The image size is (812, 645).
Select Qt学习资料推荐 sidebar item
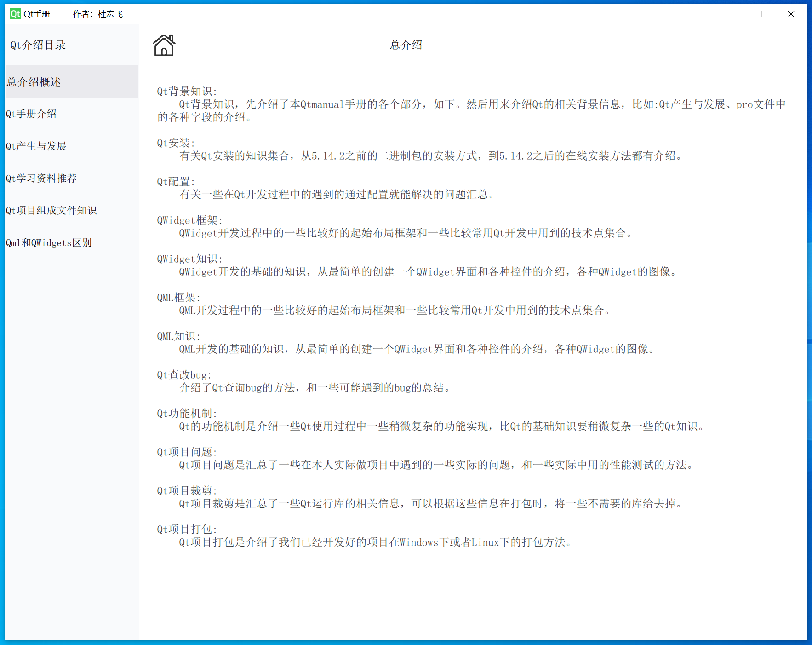click(71, 179)
